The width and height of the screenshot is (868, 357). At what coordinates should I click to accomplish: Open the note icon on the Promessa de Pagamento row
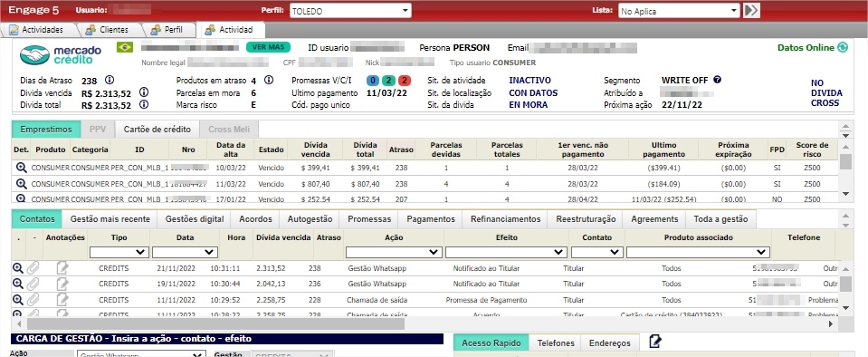62,300
